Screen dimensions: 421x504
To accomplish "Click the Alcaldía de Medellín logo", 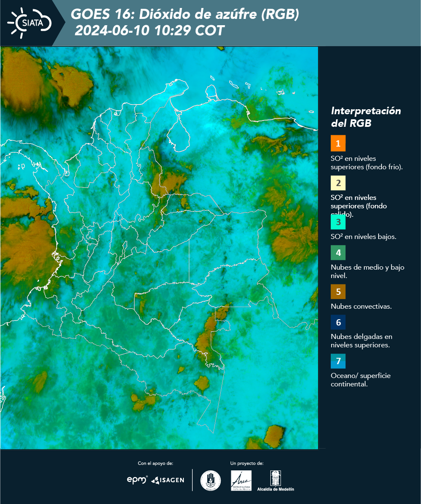I will tap(276, 480).
